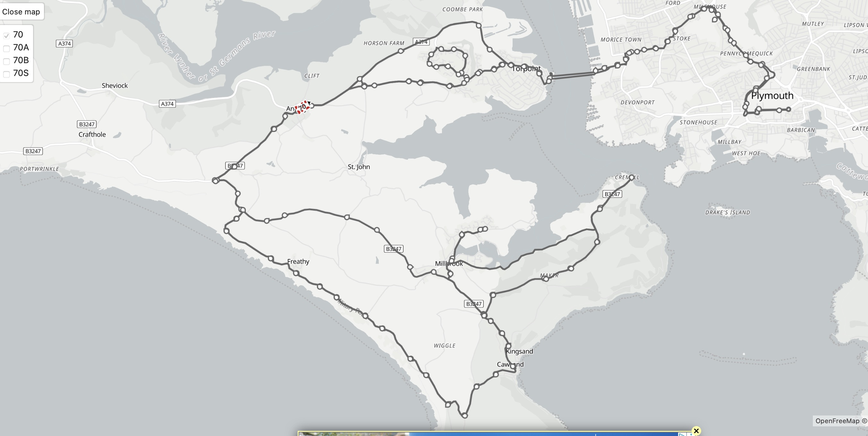
Task: Click the red 70 bus marker near Antony
Action: [x=302, y=107]
